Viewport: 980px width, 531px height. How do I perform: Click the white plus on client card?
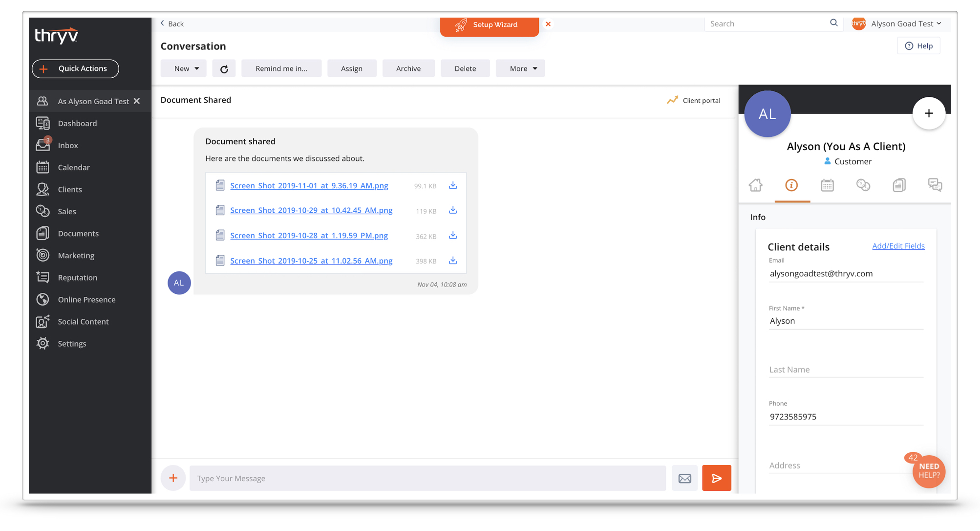point(929,113)
